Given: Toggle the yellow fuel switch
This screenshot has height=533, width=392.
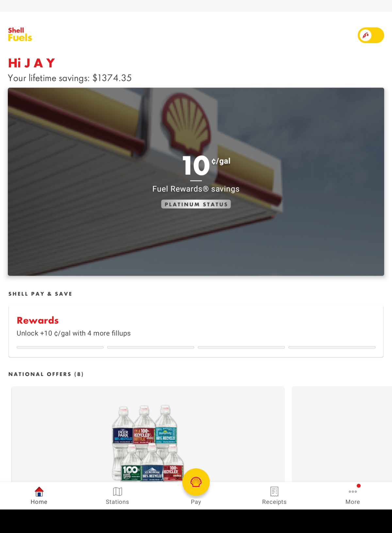Looking at the screenshot, I should click(x=371, y=35).
